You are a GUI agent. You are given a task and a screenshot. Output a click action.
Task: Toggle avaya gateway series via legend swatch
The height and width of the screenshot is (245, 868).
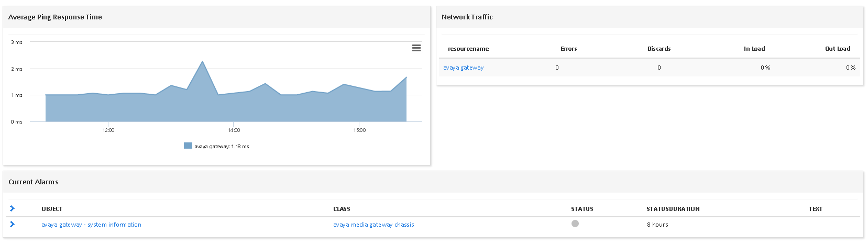click(188, 146)
